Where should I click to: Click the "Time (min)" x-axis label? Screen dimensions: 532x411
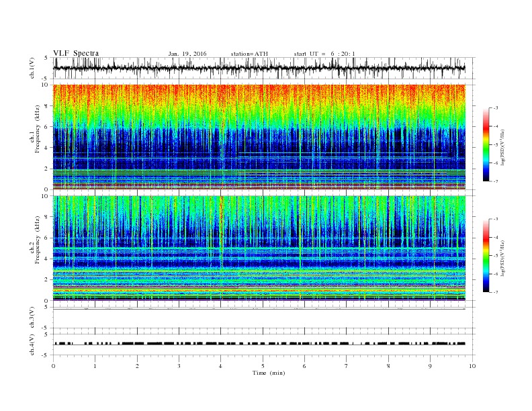click(x=269, y=373)
